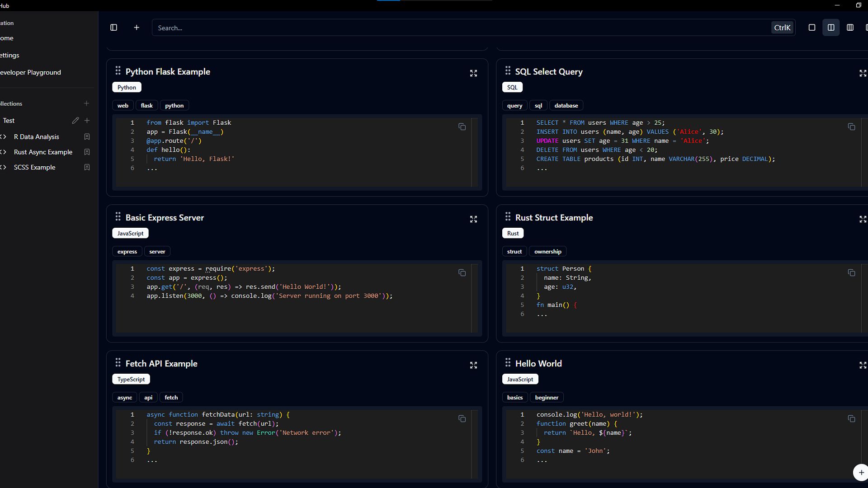Screen dimensions: 868x488
Task: Switch to single-column layout view
Action: pos(812,28)
